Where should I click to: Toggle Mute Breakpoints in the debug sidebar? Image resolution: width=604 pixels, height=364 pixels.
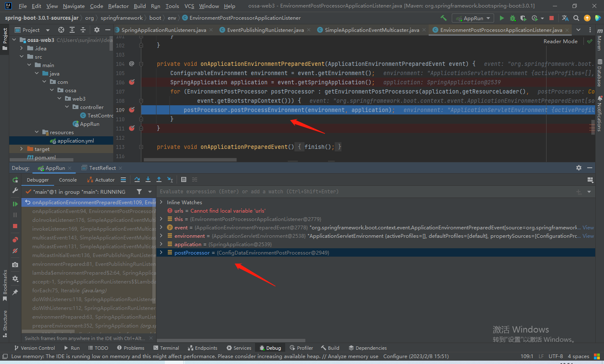pos(15,251)
